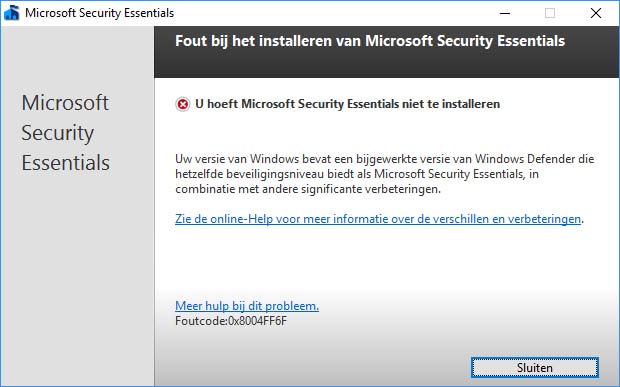The image size is (620, 387).
Task: Open the 'Meer hulp bij dit probleem' link
Action: (x=247, y=306)
